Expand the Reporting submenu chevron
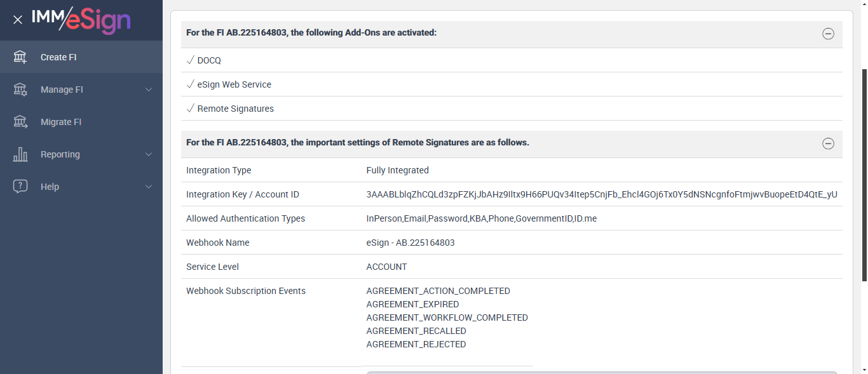 coord(149,154)
